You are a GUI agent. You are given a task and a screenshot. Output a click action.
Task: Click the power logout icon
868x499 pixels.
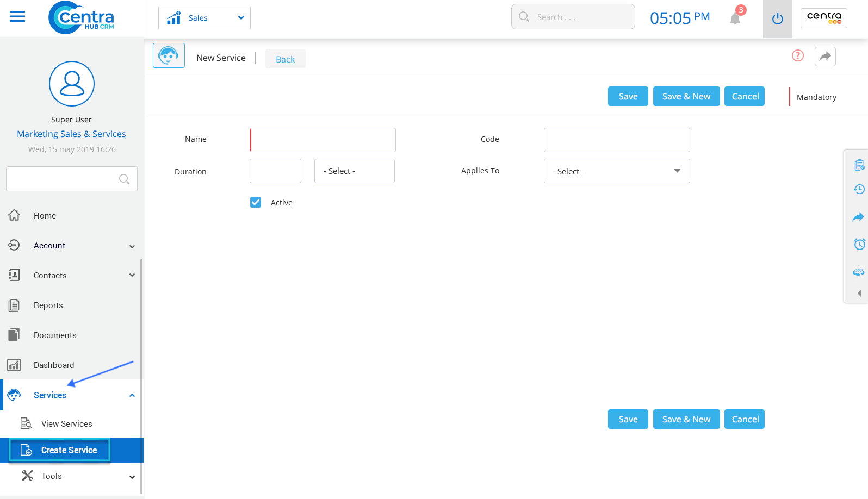click(x=778, y=19)
